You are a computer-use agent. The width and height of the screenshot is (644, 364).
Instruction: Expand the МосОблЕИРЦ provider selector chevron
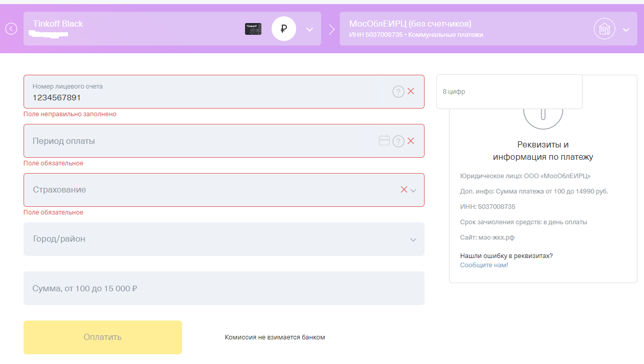[627, 30]
